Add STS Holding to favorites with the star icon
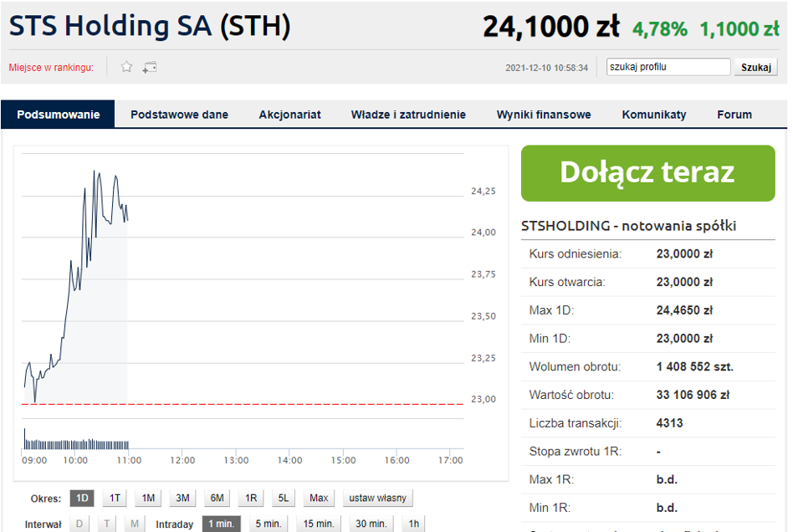Screen dimensions: 793x532 click(x=126, y=67)
